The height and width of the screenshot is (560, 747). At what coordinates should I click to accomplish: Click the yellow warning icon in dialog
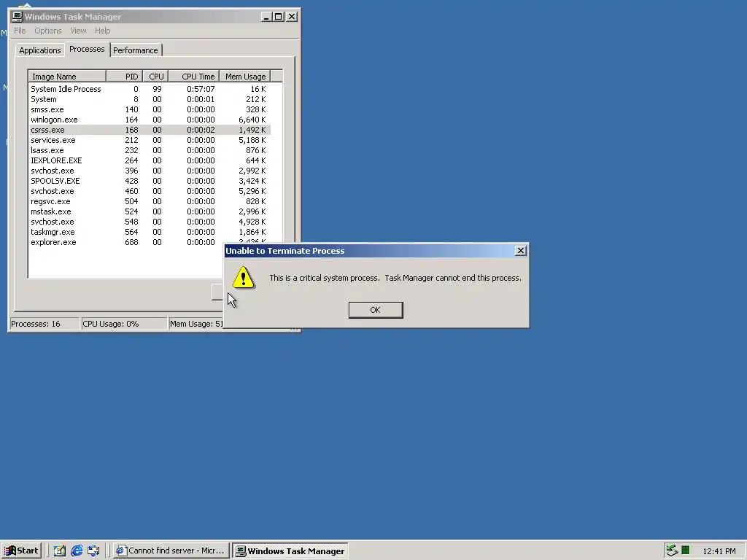244,278
